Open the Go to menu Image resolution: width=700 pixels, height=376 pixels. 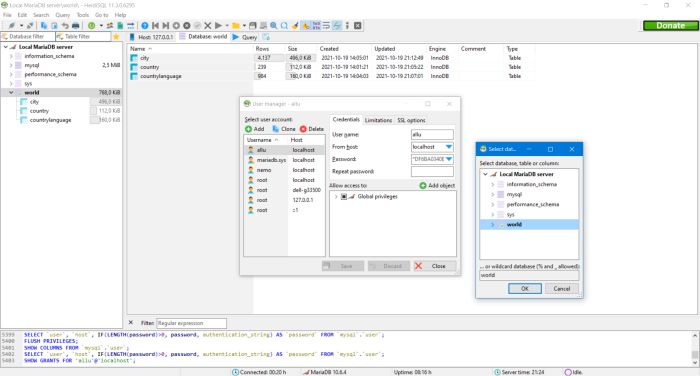(101, 15)
